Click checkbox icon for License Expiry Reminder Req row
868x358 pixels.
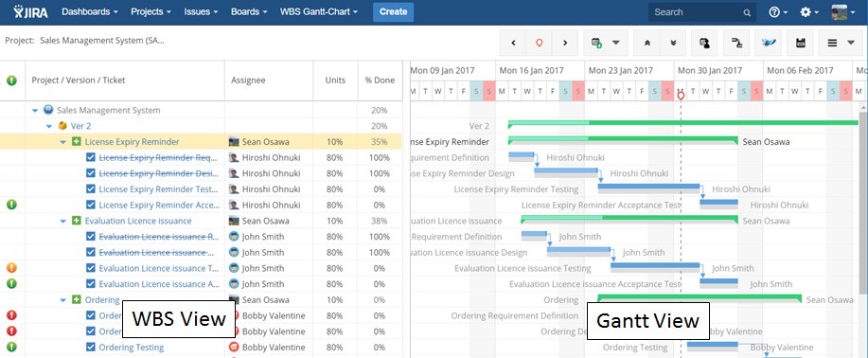[x=91, y=157]
